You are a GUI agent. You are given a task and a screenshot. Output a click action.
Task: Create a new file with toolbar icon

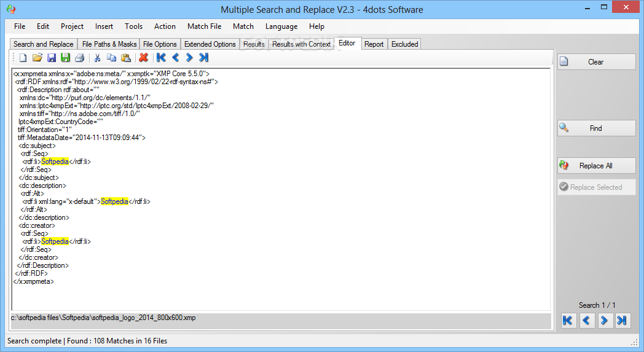click(23, 58)
